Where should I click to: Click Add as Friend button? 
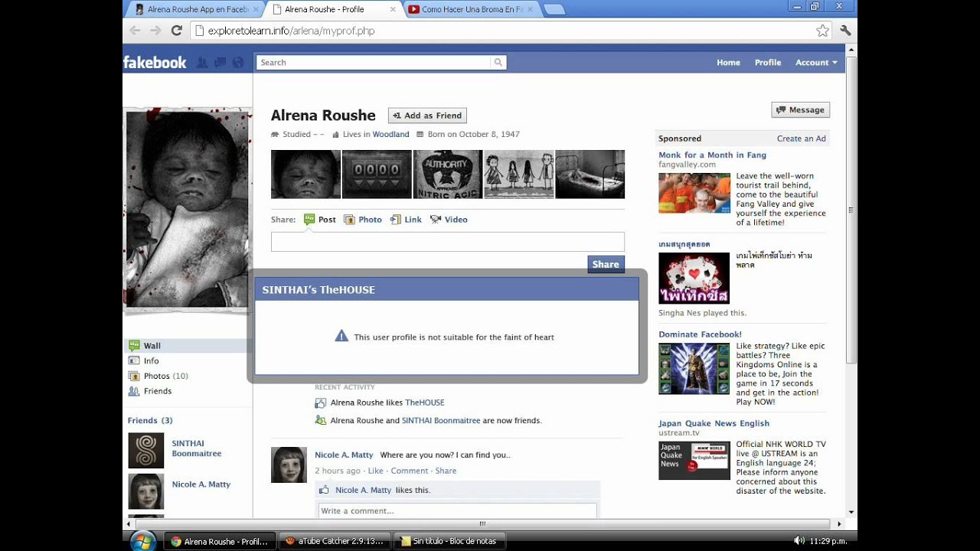(427, 116)
